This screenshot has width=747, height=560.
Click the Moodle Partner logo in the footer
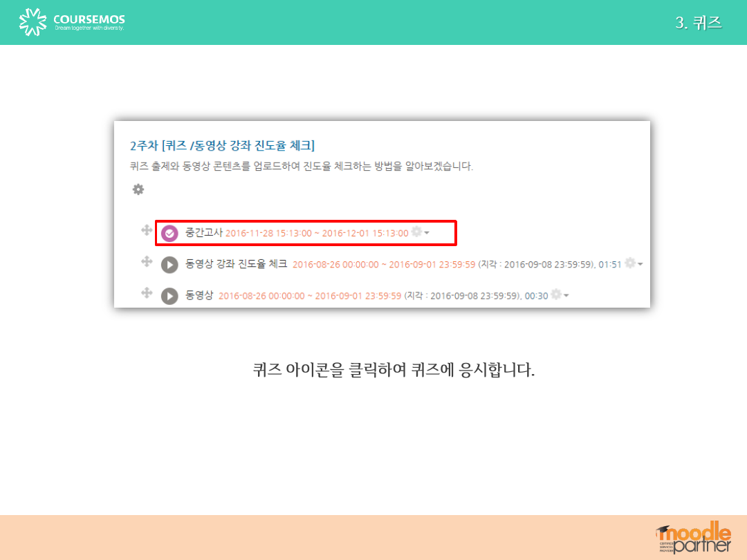(x=693, y=538)
